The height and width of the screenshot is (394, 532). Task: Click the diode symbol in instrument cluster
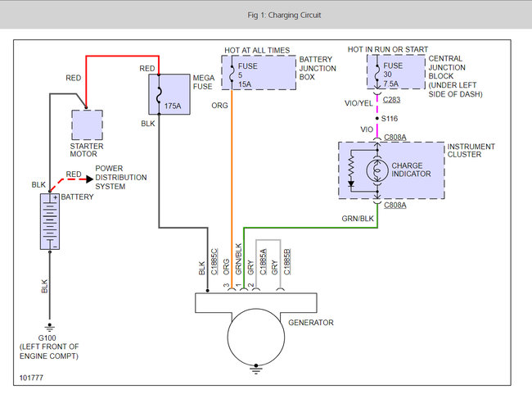(x=351, y=184)
